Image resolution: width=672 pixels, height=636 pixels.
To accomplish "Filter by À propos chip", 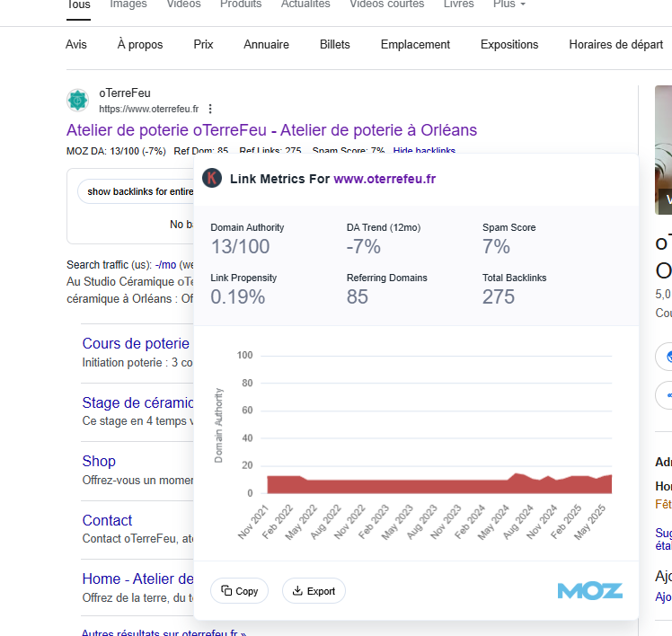I will (140, 45).
